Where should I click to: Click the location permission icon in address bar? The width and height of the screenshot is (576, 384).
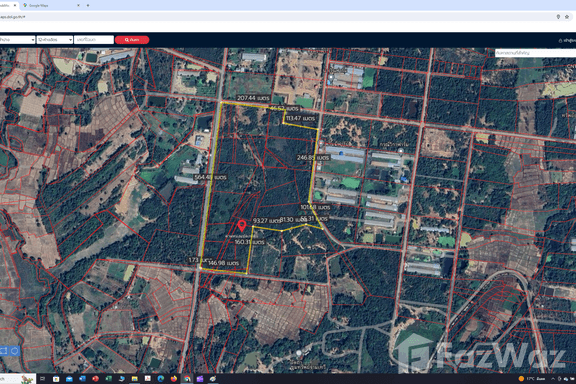point(558,17)
